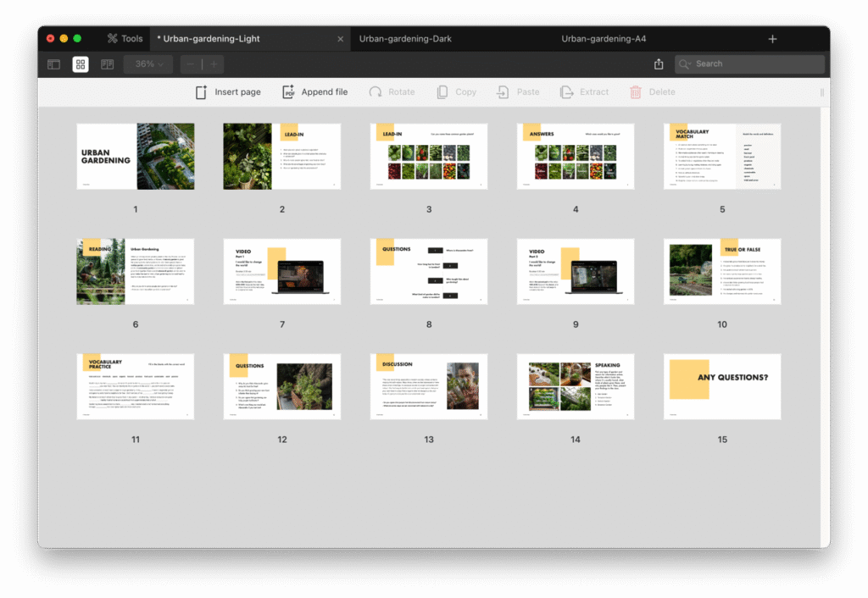Toggle the sidebar panel view icon
This screenshot has width=868, height=598.
click(x=53, y=64)
